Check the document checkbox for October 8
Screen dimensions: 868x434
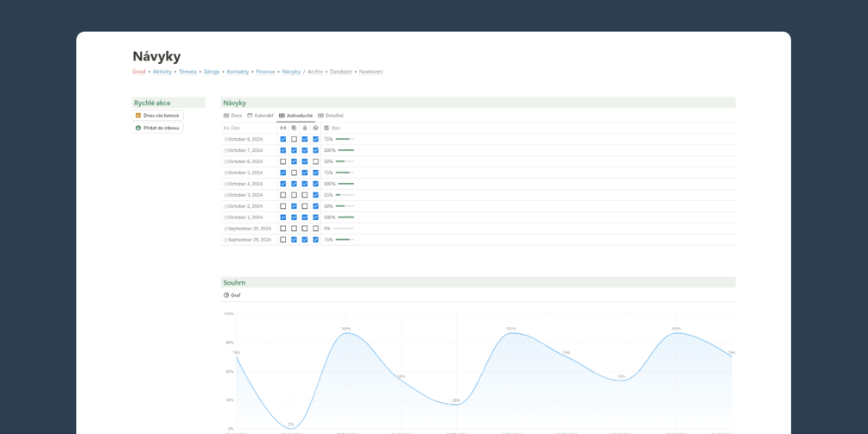tap(294, 139)
